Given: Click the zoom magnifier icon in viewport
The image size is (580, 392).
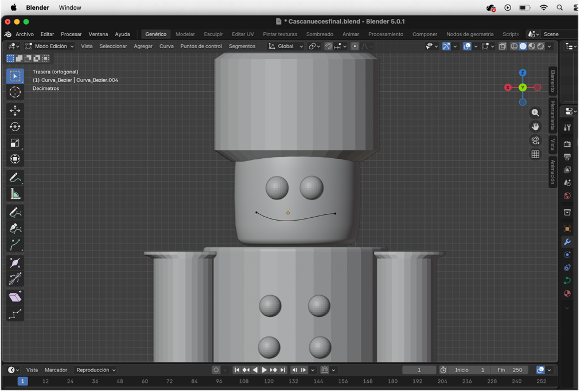Looking at the screenshot, I should [x=535, y=113].
